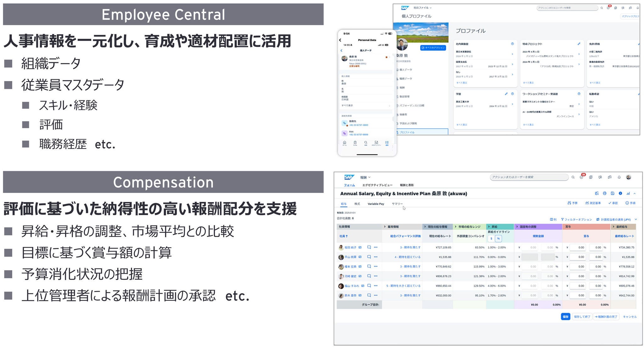This screenshot has width=644, height=348.
Task: Open more actions dots for 福山 すみれ row
Action: 375,286
